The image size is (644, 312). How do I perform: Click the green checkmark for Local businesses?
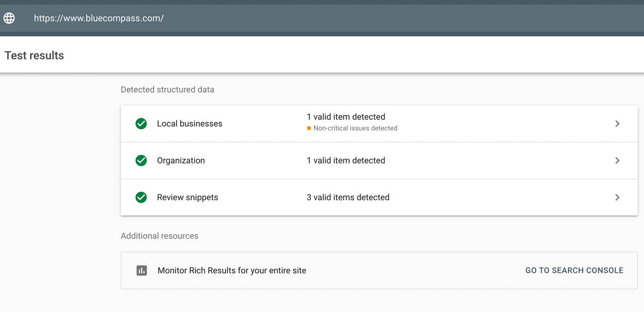point(141,124)
